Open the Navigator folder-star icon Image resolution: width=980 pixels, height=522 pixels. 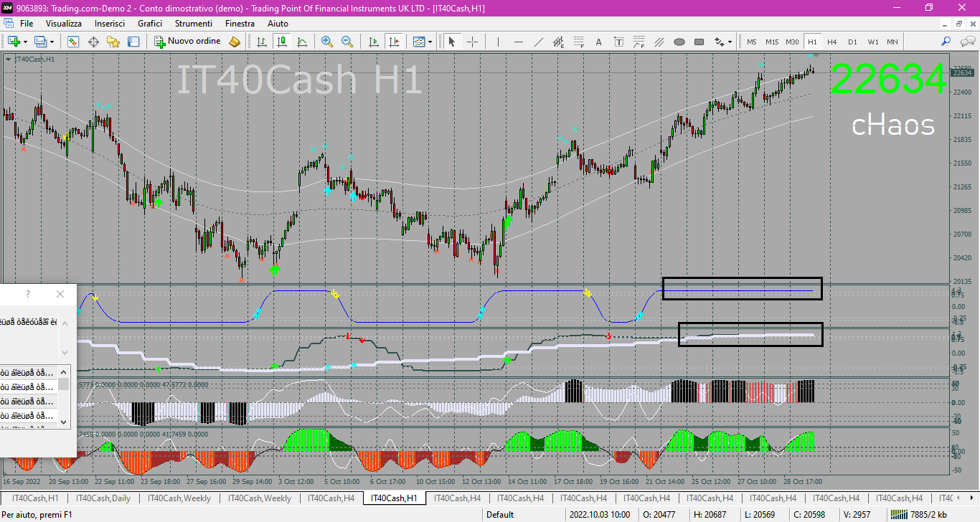(x=113, y=42)
